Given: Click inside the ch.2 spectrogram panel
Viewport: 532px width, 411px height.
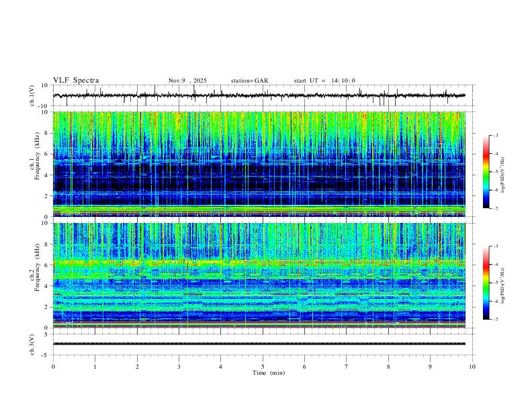Looking at the screenshot, I should (x=259, y=275).
